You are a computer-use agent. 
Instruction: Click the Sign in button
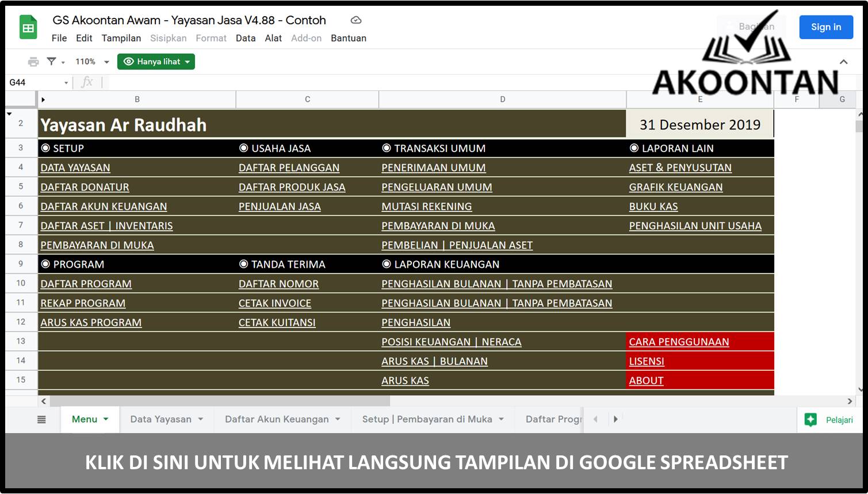point(825,26)
